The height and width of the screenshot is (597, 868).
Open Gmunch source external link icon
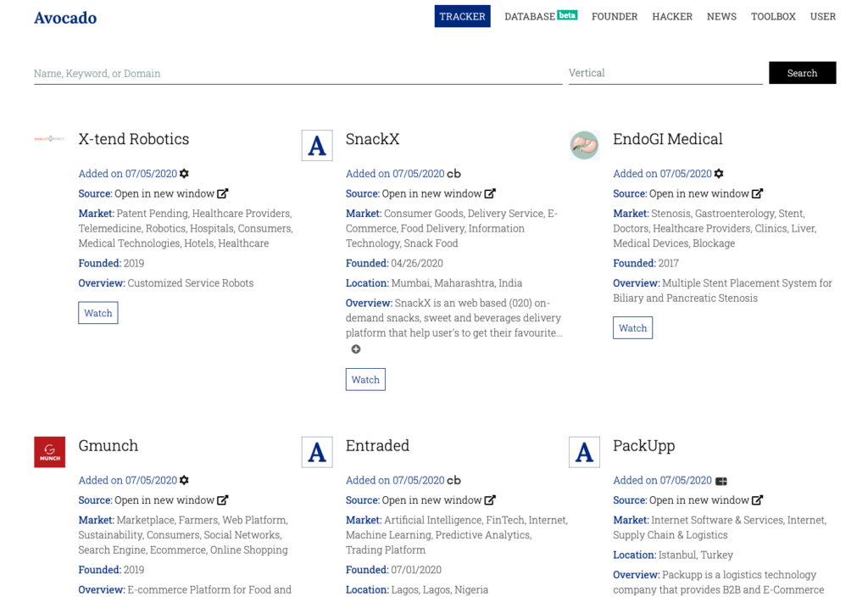(223, 500)
